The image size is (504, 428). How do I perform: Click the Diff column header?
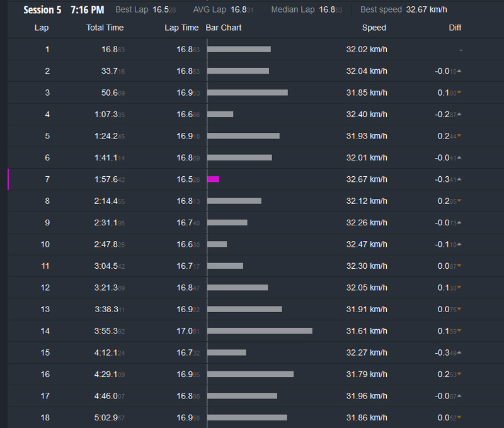[x=455, y=28]
